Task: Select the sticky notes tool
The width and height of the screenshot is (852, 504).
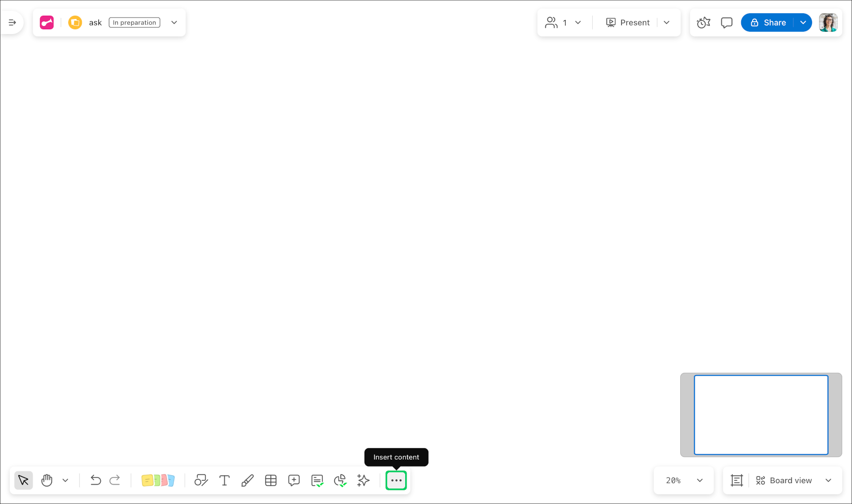Action: [x=158, y=480]
